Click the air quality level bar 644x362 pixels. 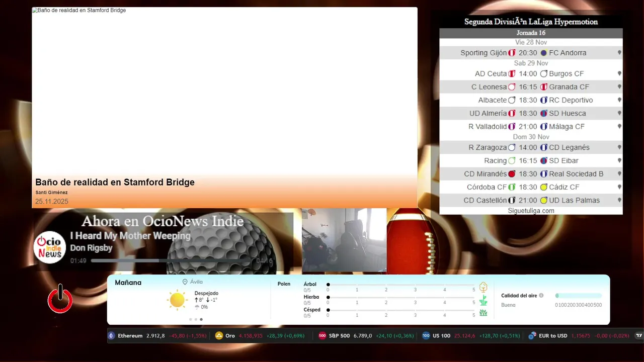(x=578, y=296)
